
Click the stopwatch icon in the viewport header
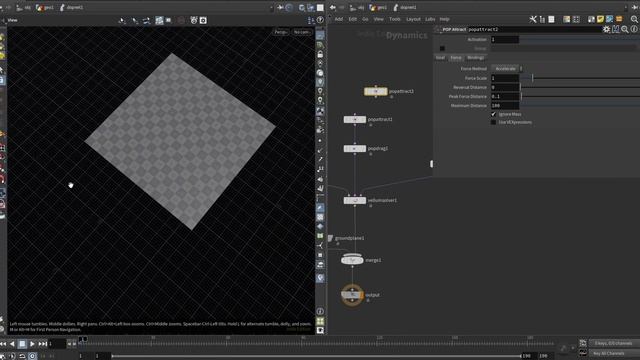194,20
